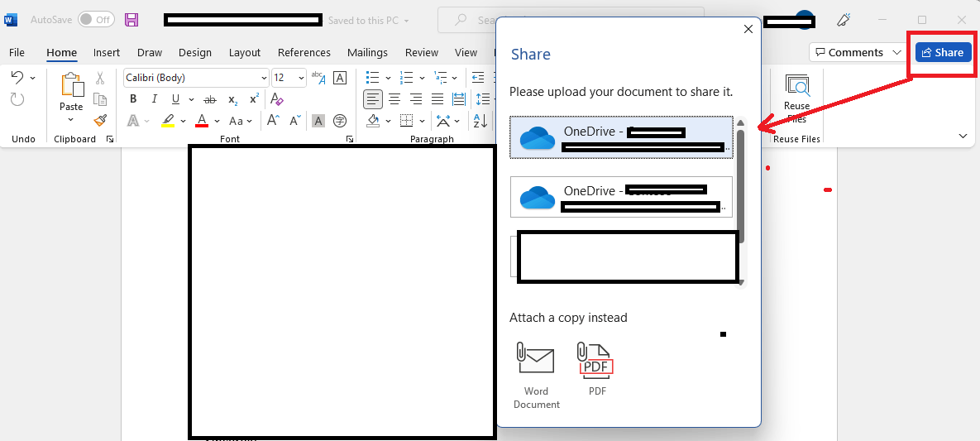Open the Paste options dropdown arrow
This screenshot has height=441, width=980.
click(71, 120)
